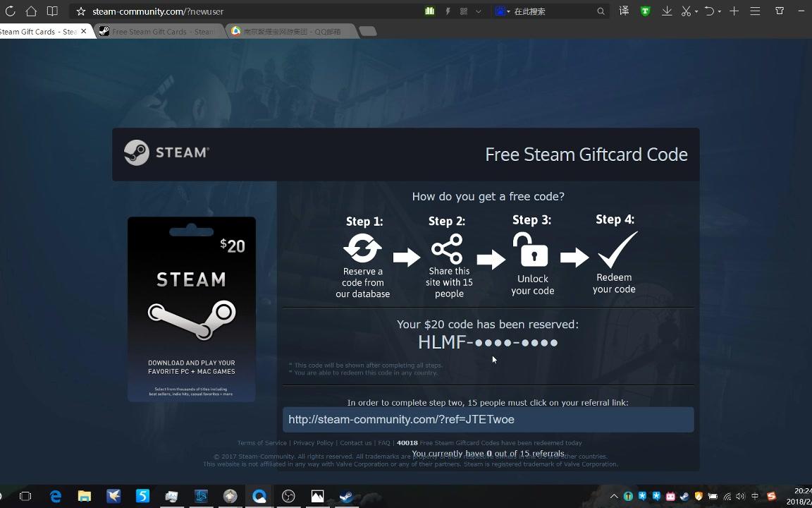The width and height of the screenshot is (812, 508).
Task: Open Steam from the taskbar
Action: point(347,496)
